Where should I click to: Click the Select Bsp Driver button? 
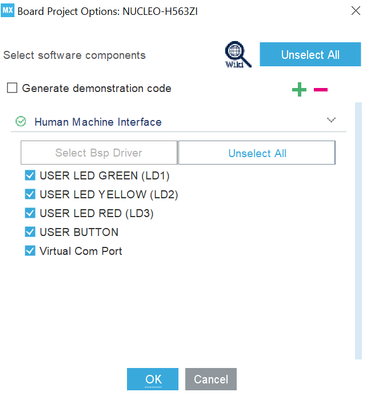[x=99, y=153]
